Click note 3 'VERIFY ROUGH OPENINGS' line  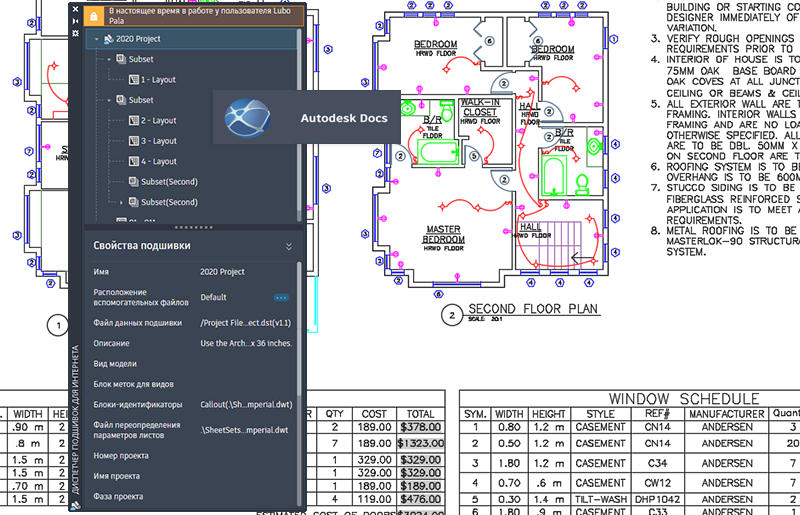tap(730, 39)
